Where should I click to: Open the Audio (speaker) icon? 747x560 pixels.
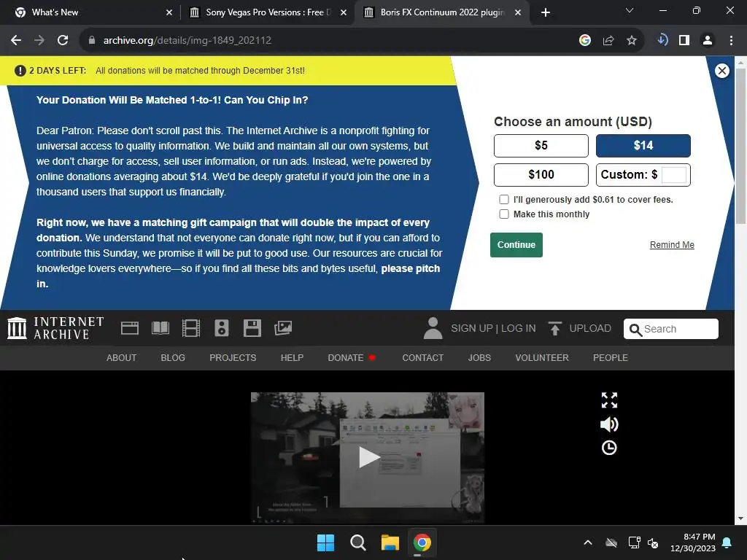[x=222, y=328]
